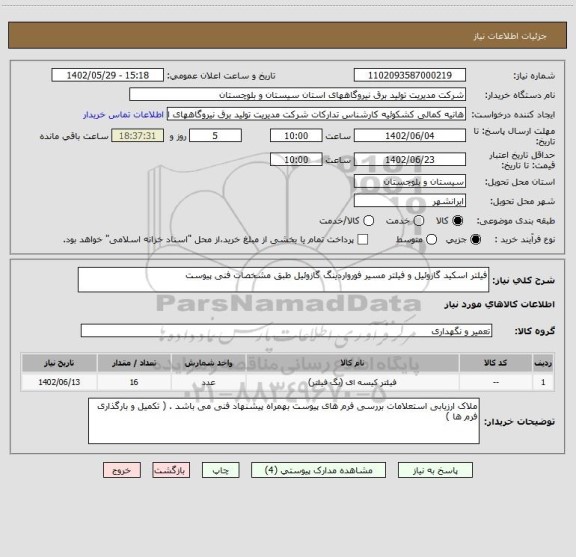The width and height of the screenshot is (576, 557).
Task: Select the کالا/خدمت radio button
Action: (x=368, y=220)
